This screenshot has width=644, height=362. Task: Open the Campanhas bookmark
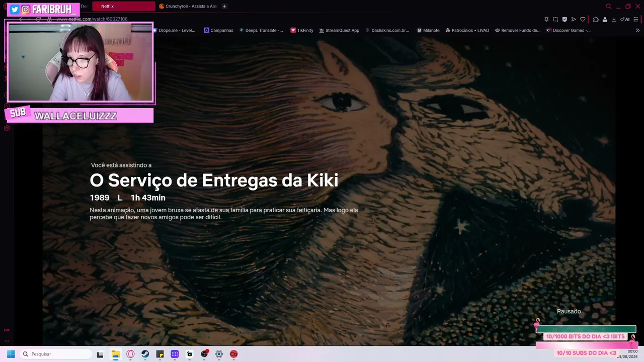[x=219, y=30]
